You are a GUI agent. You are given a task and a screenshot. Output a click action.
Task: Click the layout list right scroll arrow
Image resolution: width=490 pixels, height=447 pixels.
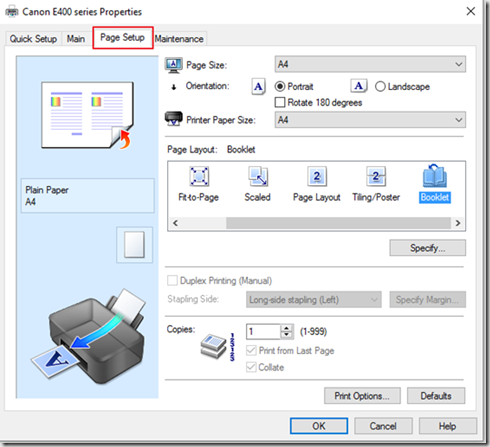(x=458, y=223)
